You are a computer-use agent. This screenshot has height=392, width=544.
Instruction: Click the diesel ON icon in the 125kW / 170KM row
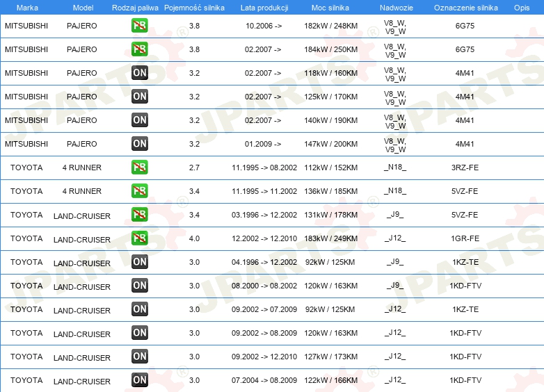pos(139,97)
